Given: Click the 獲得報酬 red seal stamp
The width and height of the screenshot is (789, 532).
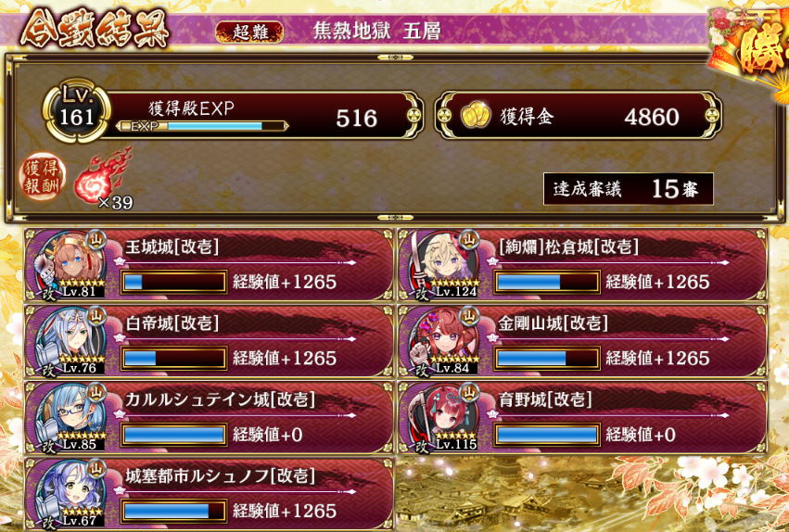Looking at the screenshot, I should tap(43, 175).
